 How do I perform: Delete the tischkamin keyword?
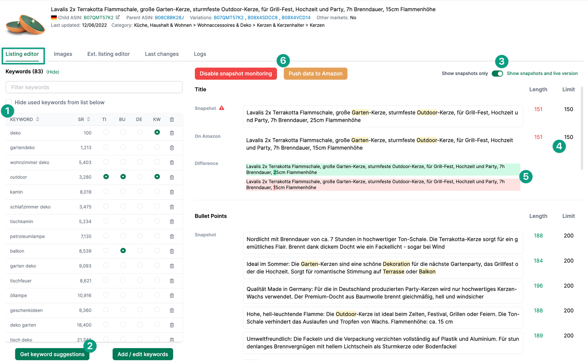[172, 222]
